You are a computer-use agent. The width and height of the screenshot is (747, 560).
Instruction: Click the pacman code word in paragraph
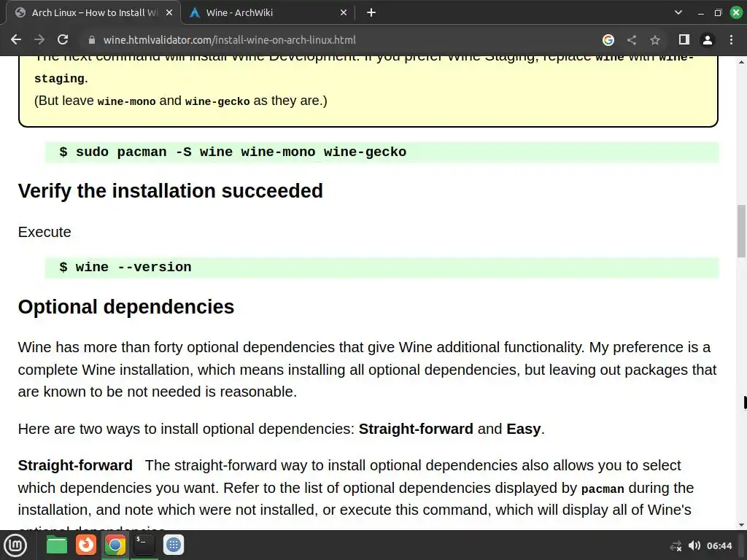click(603, 489)
